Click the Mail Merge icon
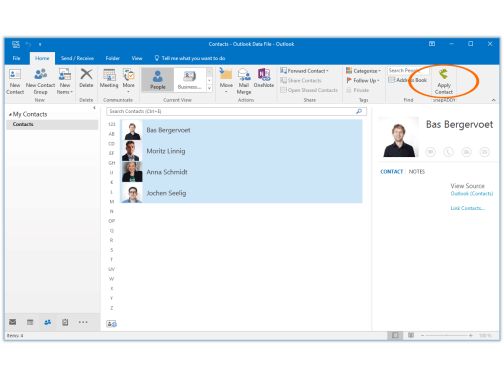The width and height of the screenshot is (504, 378). click(x=244, y=81)
